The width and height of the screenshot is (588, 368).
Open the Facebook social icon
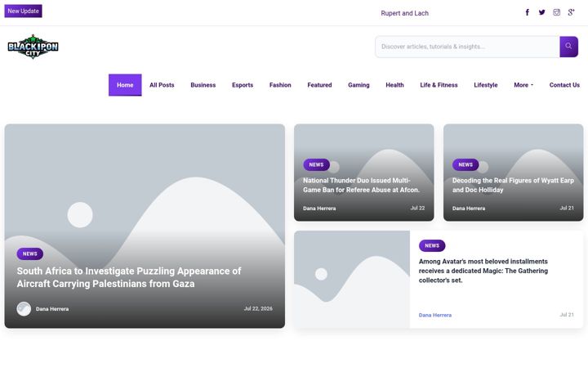[528, 12]
